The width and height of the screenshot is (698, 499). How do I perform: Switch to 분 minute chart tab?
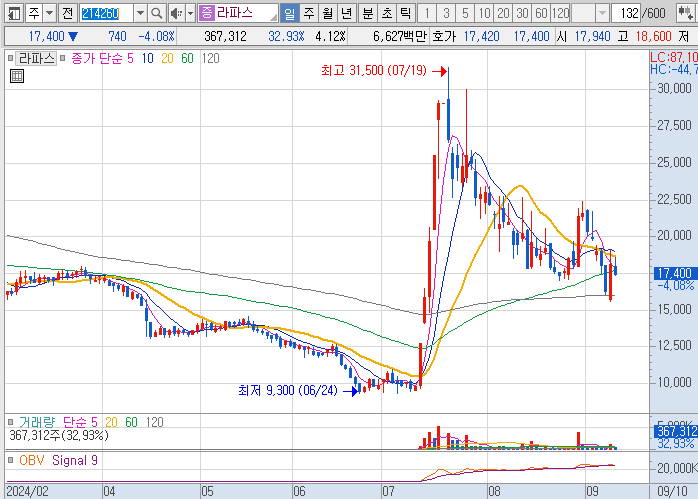pos(368,13)
